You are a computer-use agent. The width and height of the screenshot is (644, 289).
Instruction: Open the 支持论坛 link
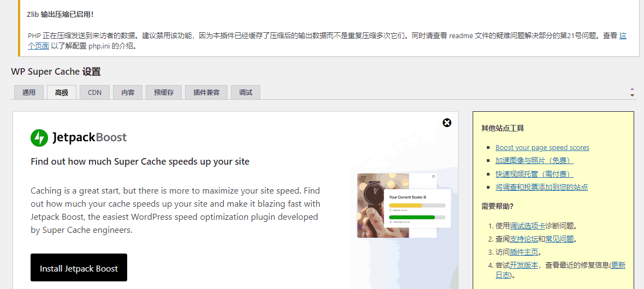(x=524, y=239)
